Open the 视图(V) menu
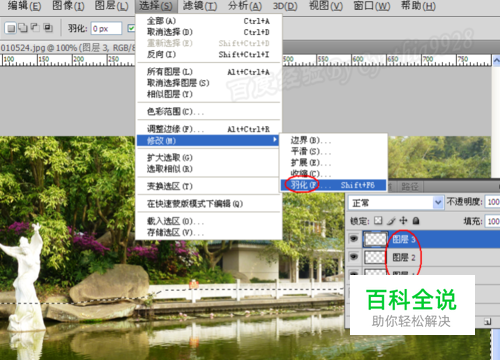Viewport: 500px width, 360px height. click(x=326, y=6)
